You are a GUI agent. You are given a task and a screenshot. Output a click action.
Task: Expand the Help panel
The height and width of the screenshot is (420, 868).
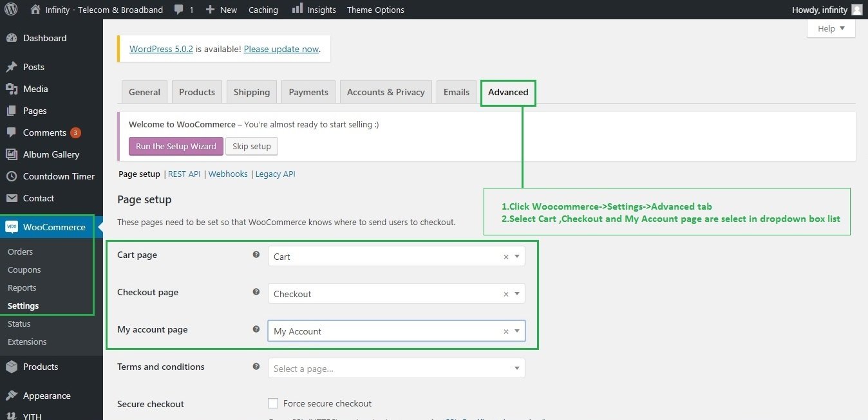pyautogui.click(x=831, y=28)
